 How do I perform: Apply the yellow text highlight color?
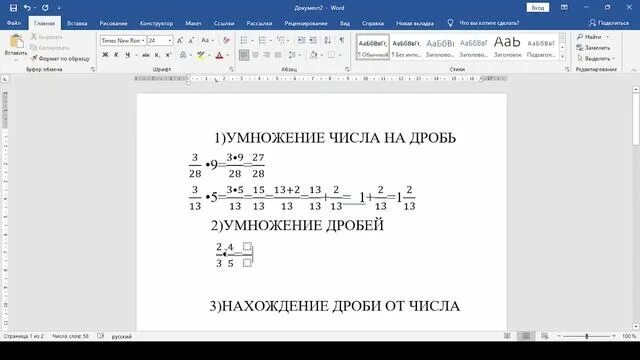click(200, 55)
